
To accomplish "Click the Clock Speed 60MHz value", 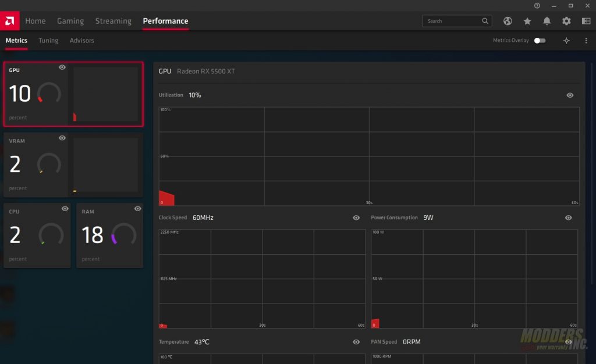I will pos(203,217).
